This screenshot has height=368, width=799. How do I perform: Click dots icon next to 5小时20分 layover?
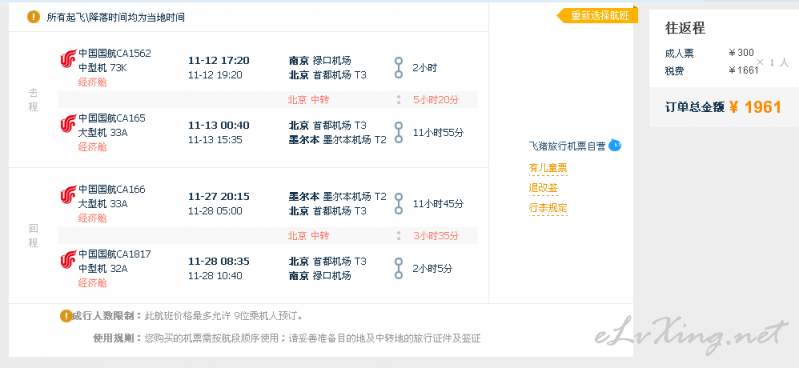point(398,100)
